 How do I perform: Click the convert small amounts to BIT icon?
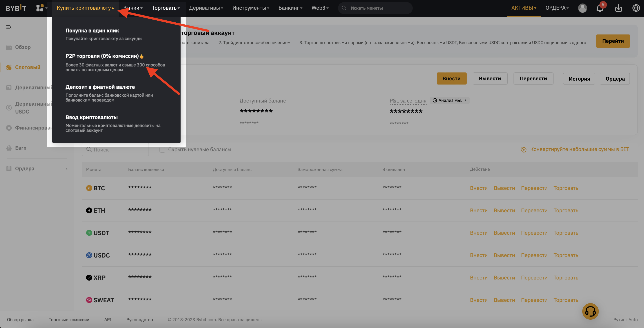(x=524, y=149)
